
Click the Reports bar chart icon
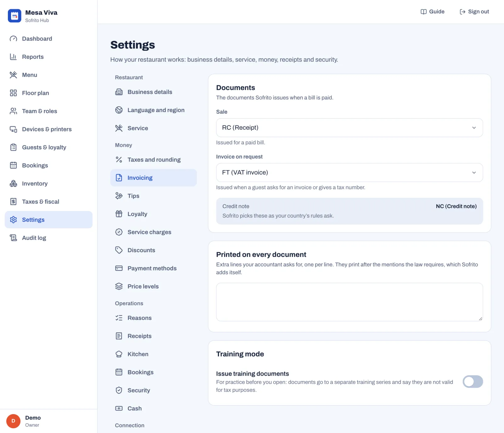pyautogui.click(x=13, y=57)
